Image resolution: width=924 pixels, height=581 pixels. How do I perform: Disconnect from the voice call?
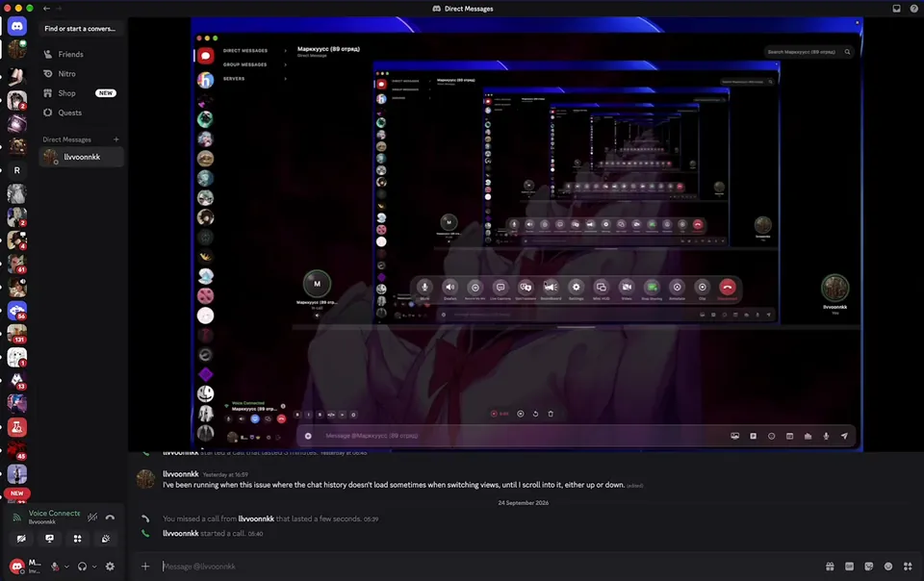pyautogui.click(x=110, y=518)
